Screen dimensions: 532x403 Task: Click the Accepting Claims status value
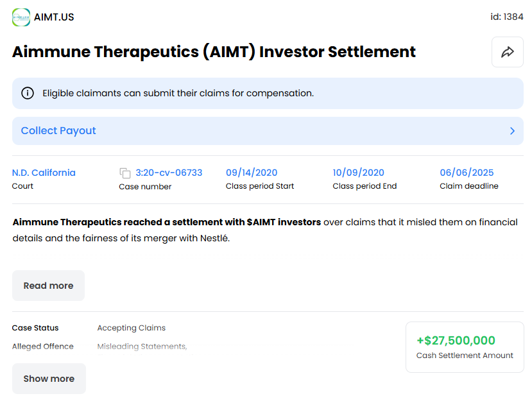coord(132,328)
